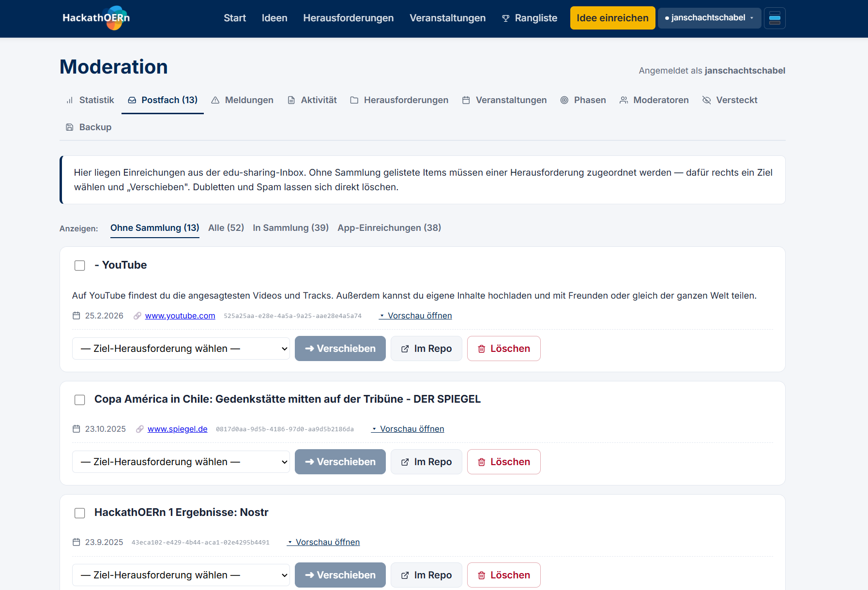
Task: Click Löschen for the YouTube item
Action: (504, 348)
